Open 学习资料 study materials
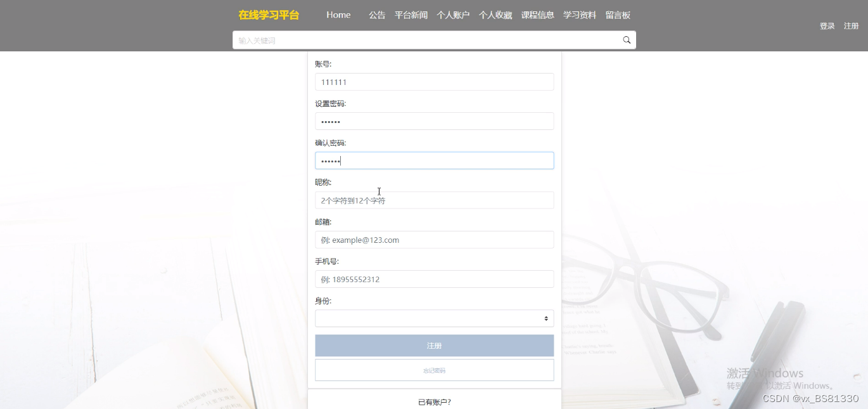 point(580,15)
